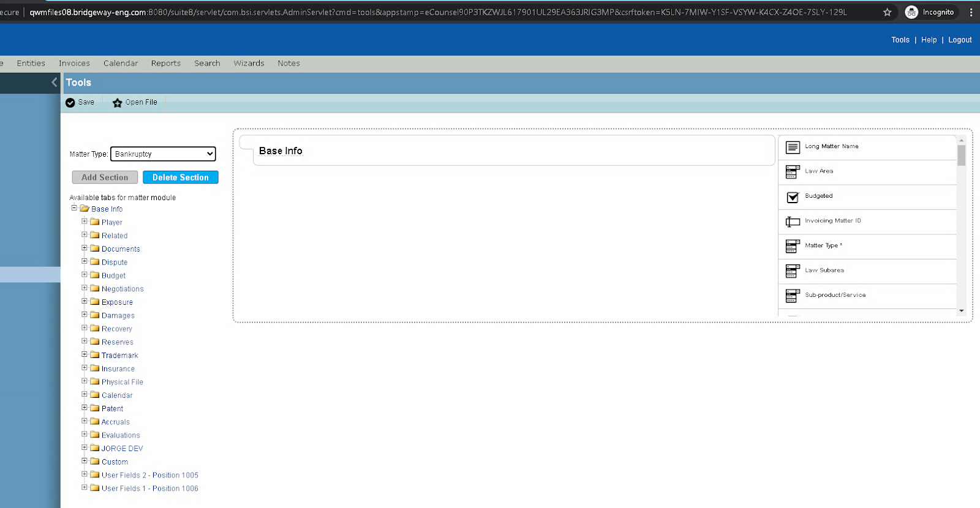Click the Logout link

960,40
